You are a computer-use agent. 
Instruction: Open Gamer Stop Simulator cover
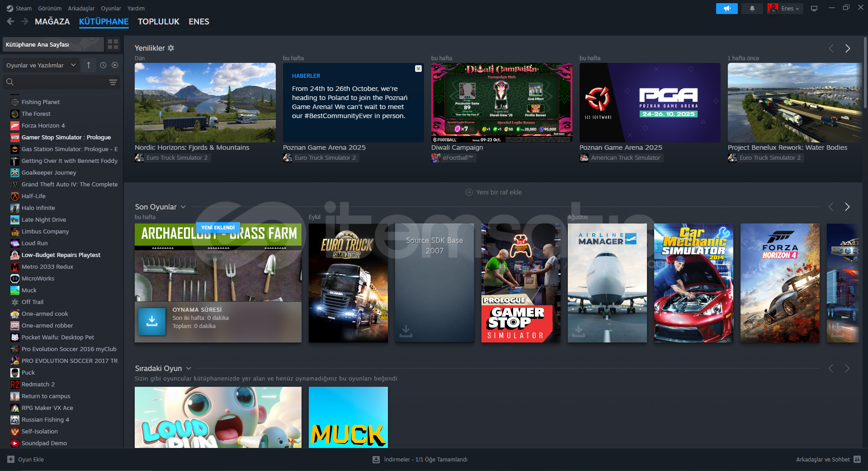coord(521,283)
